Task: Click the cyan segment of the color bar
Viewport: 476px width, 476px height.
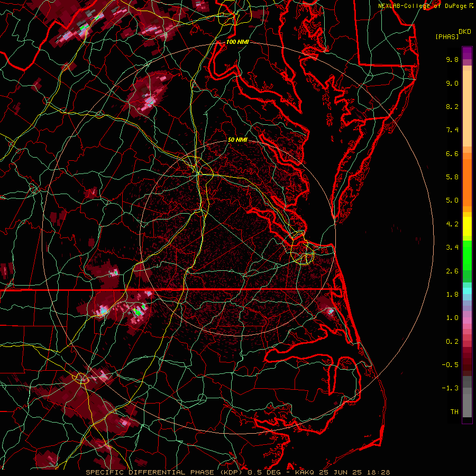Action: coord(467,291)
